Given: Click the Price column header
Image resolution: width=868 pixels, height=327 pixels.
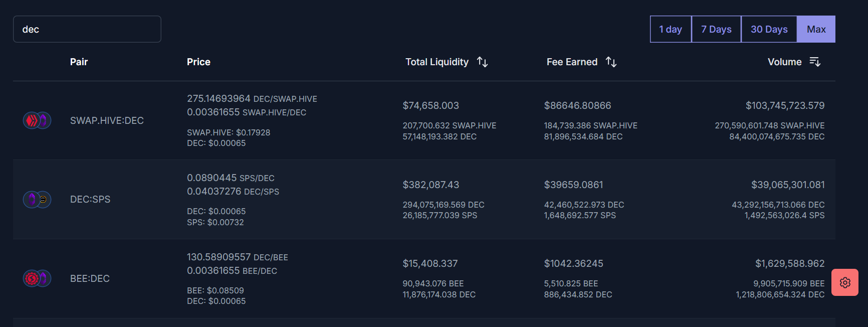Looking at the screenshot, I should point(198,62).
